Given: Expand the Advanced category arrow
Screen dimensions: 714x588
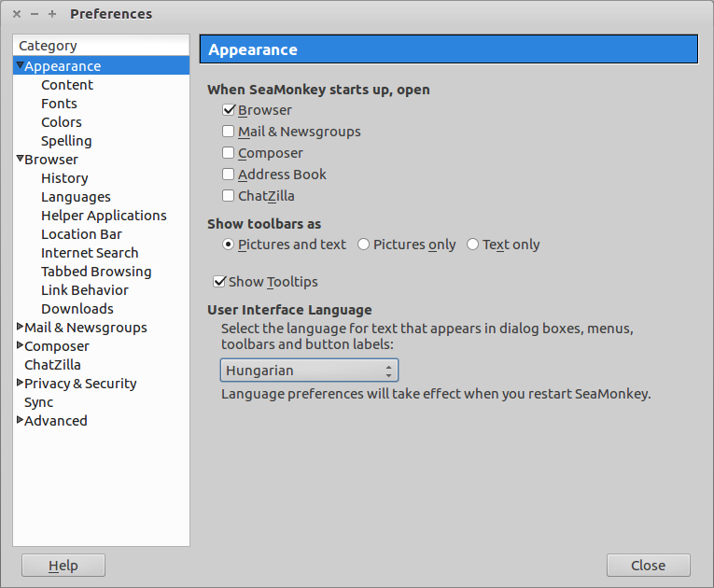Looking at the screenshot, I should point(20,419).
